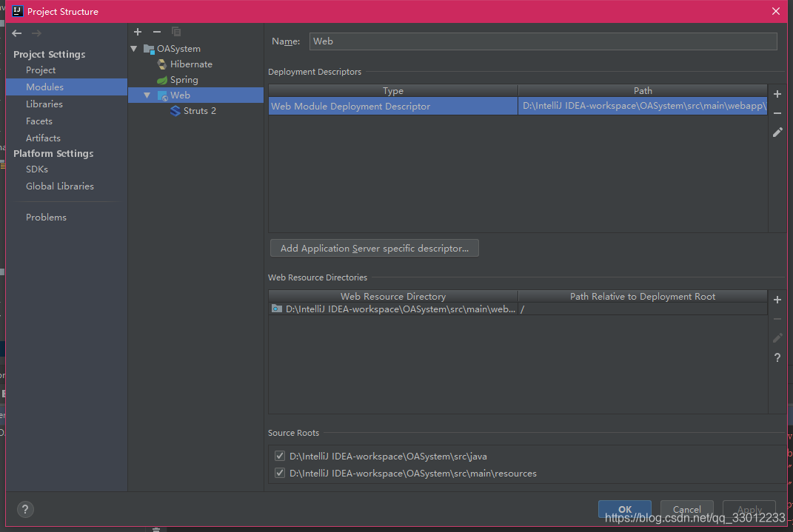793x532 pixels.
Task: Open Global Libraries settings
Action: (x=60, y=186)
